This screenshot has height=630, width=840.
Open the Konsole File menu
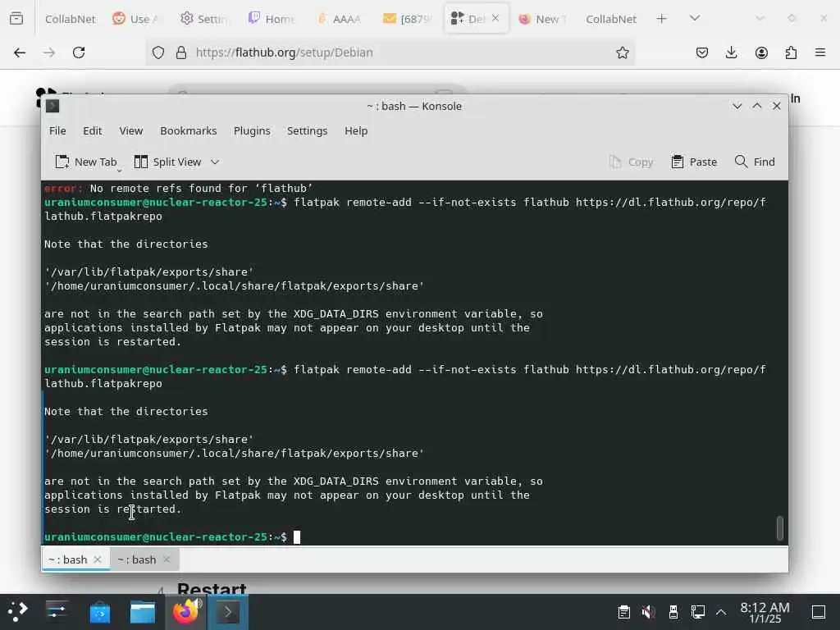click(57, 130)
